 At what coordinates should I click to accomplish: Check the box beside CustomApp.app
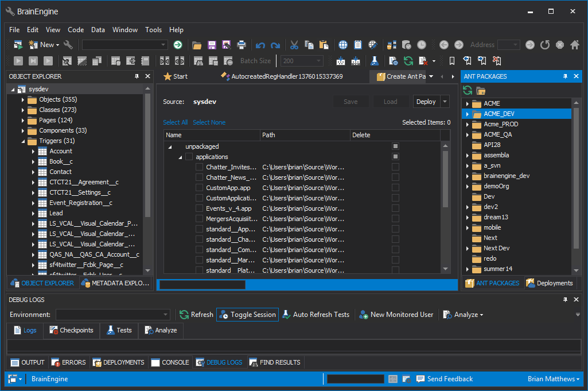[199, 188]
